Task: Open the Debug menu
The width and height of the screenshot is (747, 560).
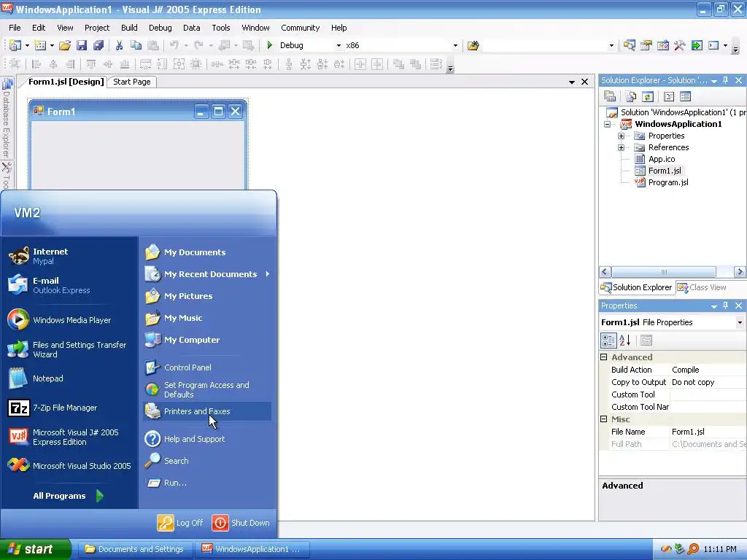Action: (160, 28)
